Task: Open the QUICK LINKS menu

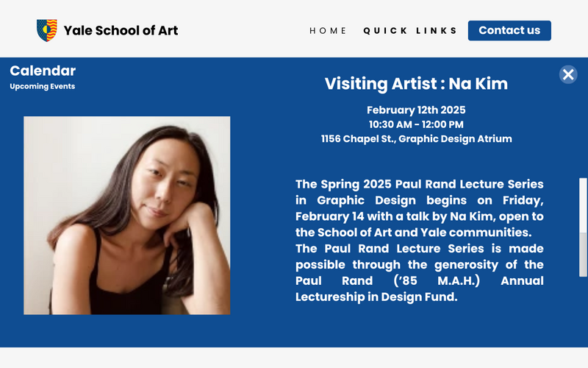Action: tap(410, 31)
